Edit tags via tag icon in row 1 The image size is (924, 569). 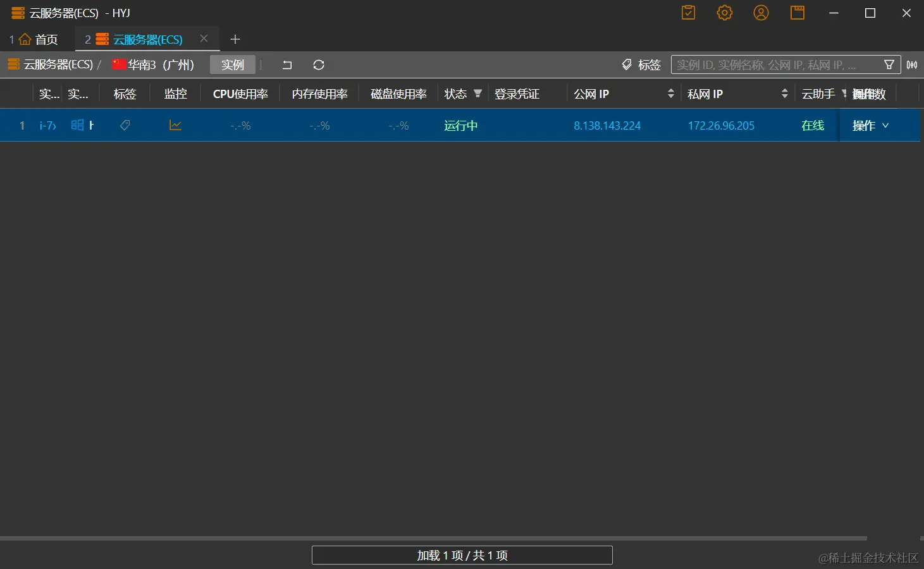click(x=125, y=125)
